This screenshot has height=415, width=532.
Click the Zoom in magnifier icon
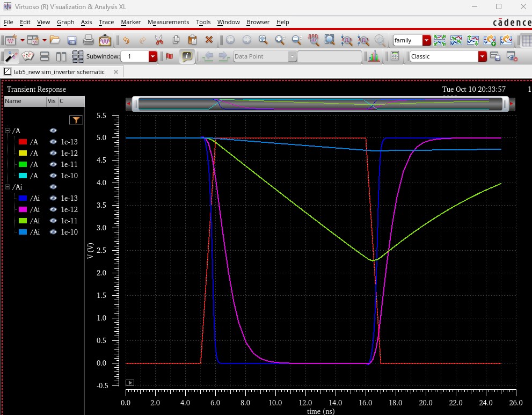(x=280, y=40)
